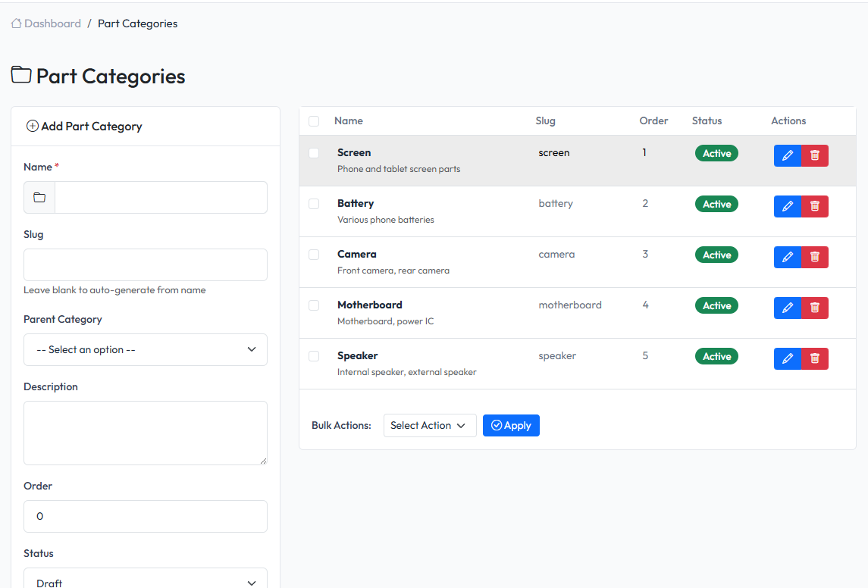
Task: Click the Active status badge on Camera row
Action: pos(716,255)
